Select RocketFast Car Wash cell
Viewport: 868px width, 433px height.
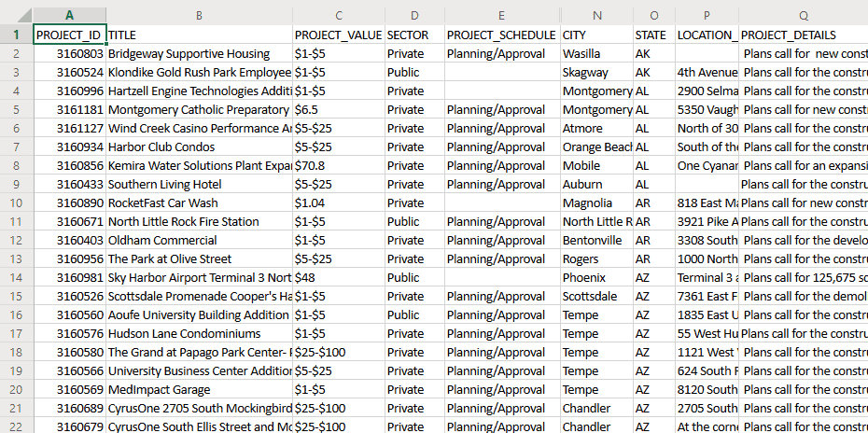point(200,203)
